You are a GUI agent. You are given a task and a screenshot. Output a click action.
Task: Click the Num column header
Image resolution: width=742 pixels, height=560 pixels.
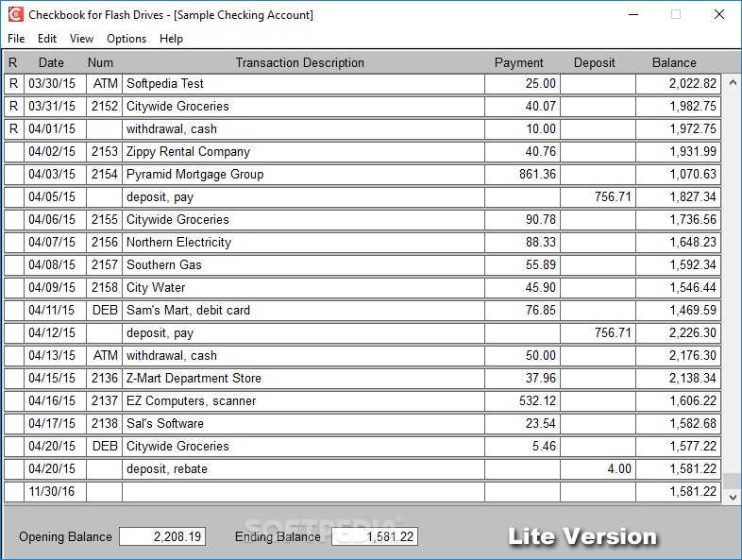click(100, 62)
